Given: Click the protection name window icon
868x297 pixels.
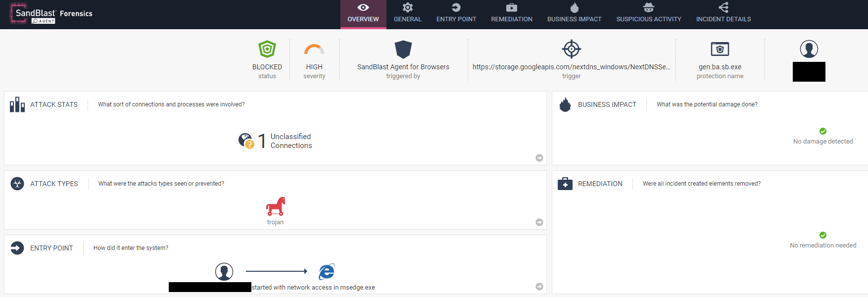Looking at the screenshot, I should [x=720, y=49].
